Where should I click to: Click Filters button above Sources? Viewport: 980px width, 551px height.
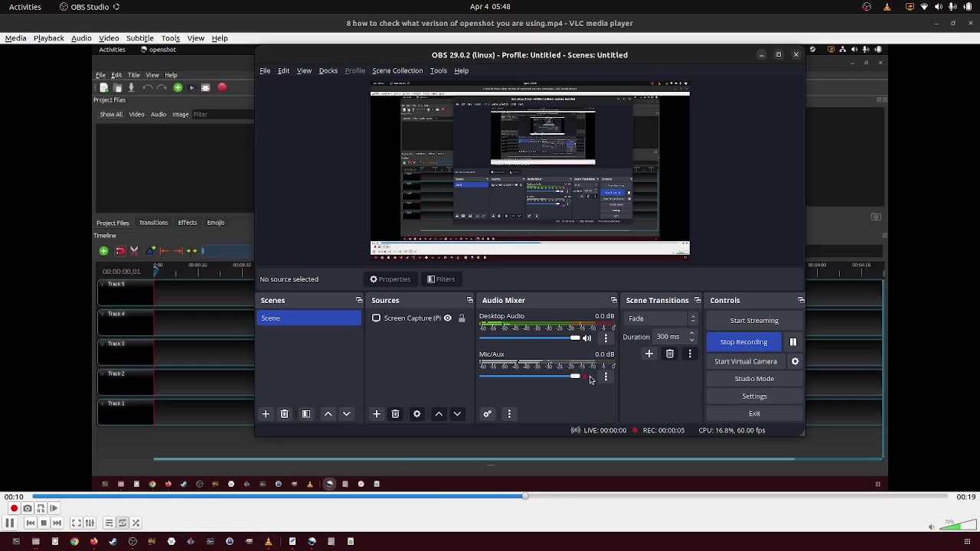coord(441,279)
